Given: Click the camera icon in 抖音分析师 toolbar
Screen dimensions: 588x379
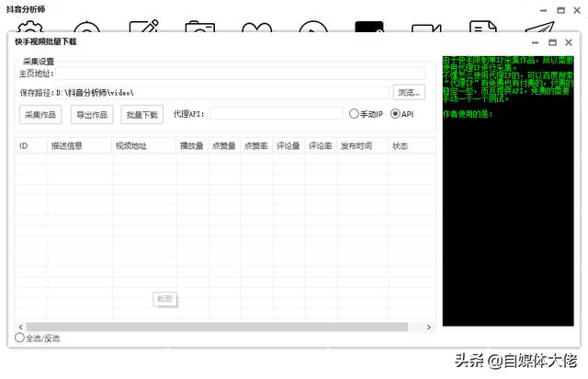Looking at the screenshot, I should 200,27.
